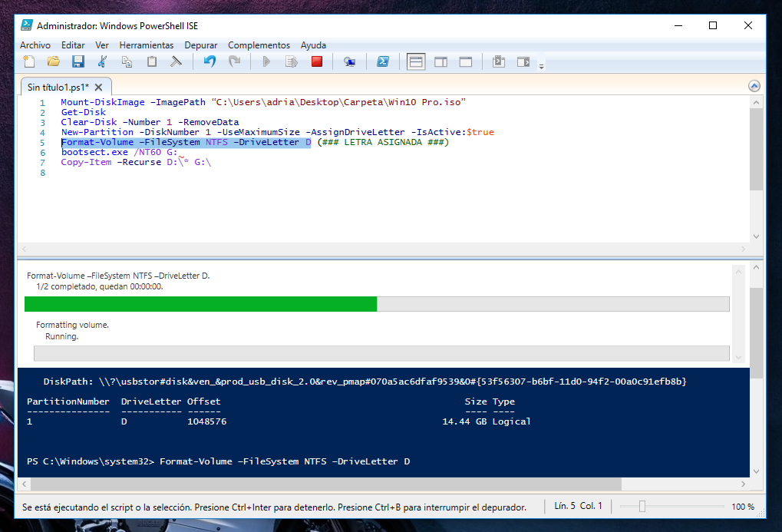Click the Lín. 5 Col. 1 status indicator
The width and height of the screenshot is (782, 532).
pyautogui.click(x=578, y=506)
